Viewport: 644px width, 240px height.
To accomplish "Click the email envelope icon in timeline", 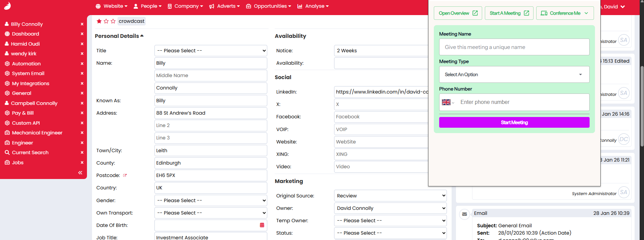I will click(x=464, y=214).
